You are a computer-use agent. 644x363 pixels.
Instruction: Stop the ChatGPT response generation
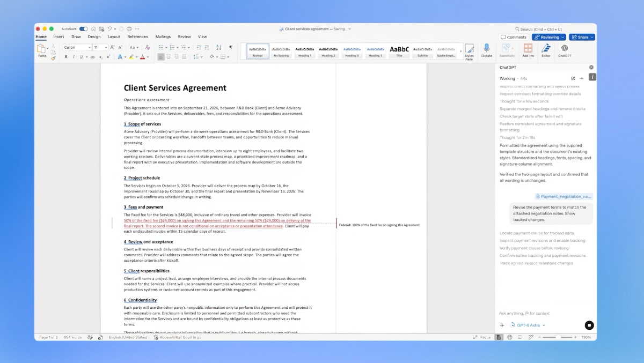point(589,325)
